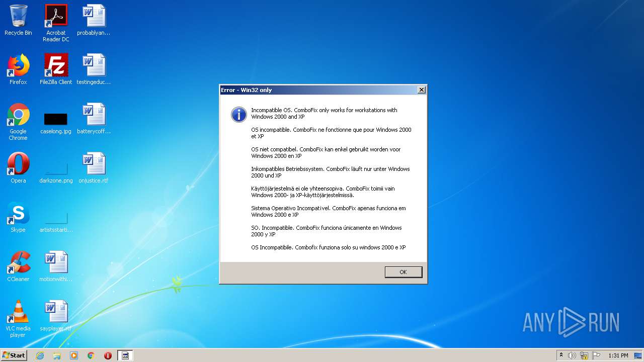Click the French "OS incompatible" message line
The width and height of the screenshot is (644, 362).
click(331, 133)
